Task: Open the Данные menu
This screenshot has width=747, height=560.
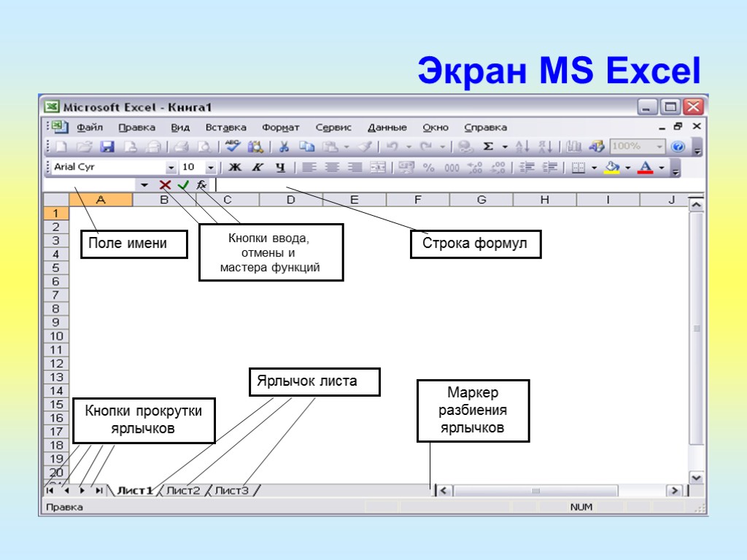Action: tap(387, 128)
